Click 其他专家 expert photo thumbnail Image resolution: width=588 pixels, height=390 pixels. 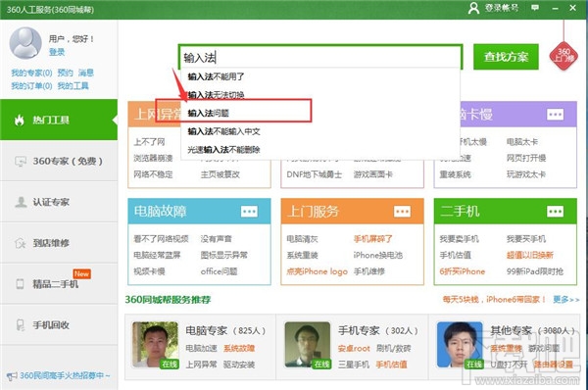point(460,344)
